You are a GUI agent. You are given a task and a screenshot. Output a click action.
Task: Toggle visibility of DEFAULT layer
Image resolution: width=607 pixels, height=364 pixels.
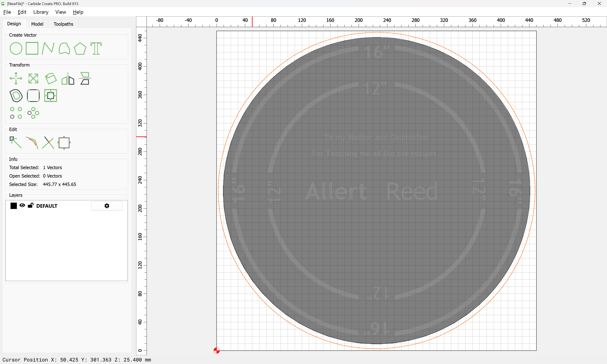pyautogui.click(x=22, y=206)
